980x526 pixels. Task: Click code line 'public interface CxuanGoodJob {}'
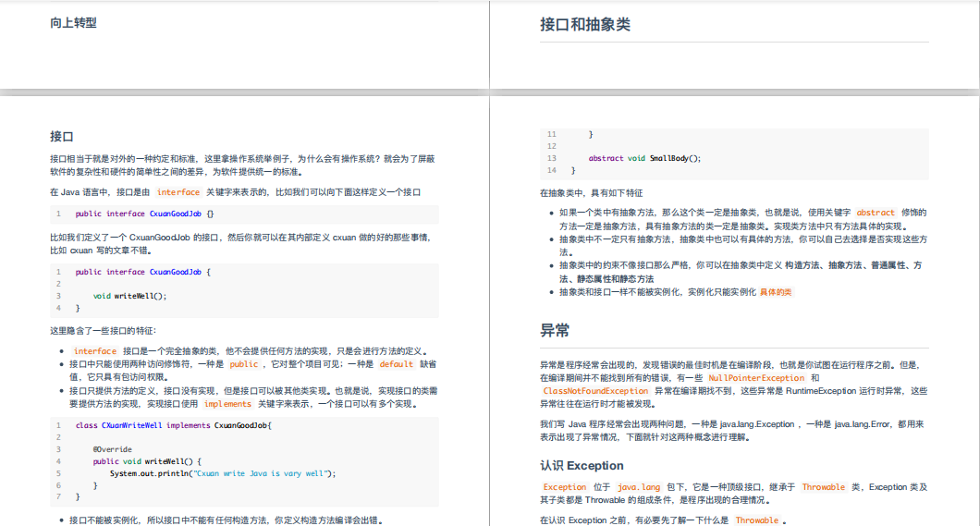click(x=144, y=214)
